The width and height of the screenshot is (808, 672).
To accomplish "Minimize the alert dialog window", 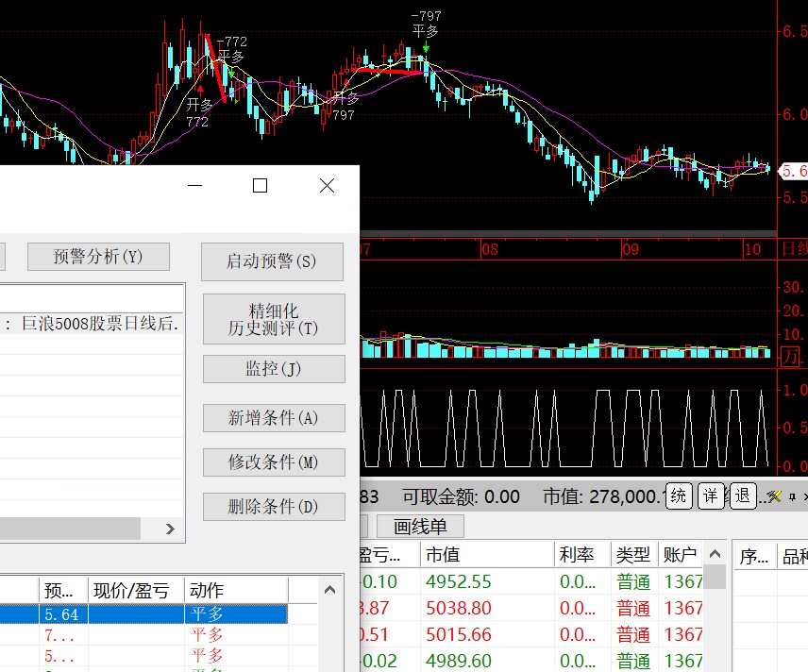I will point(194,186).
